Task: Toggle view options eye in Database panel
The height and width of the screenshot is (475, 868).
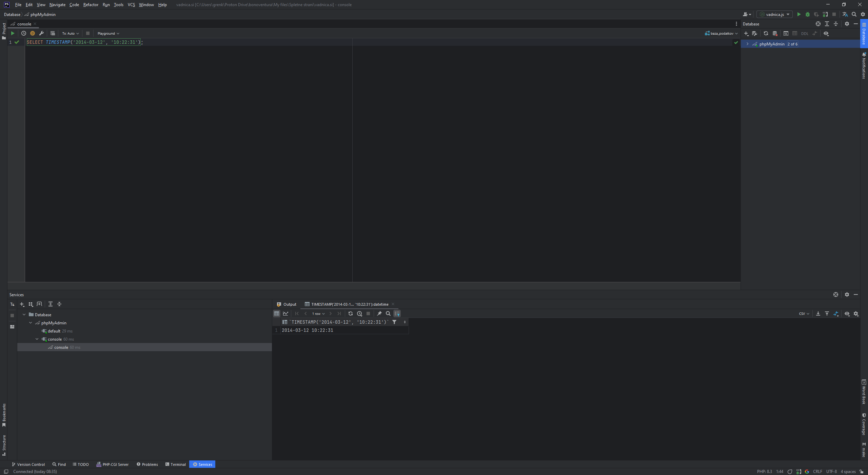Action: [826, 34]
